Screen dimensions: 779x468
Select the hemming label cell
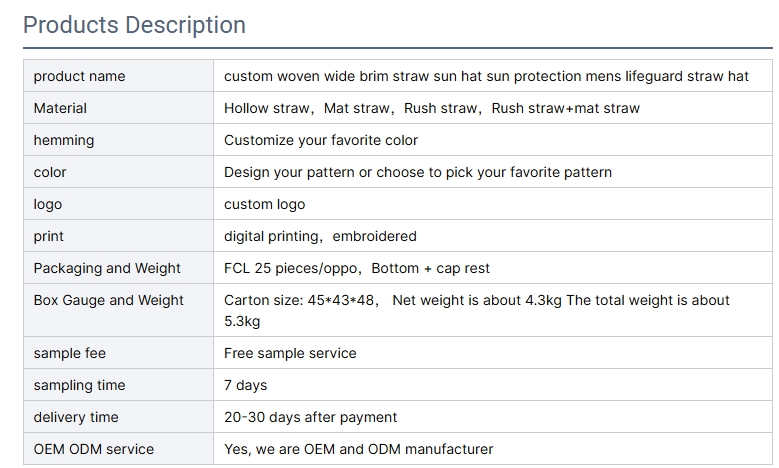coord(118,140)
